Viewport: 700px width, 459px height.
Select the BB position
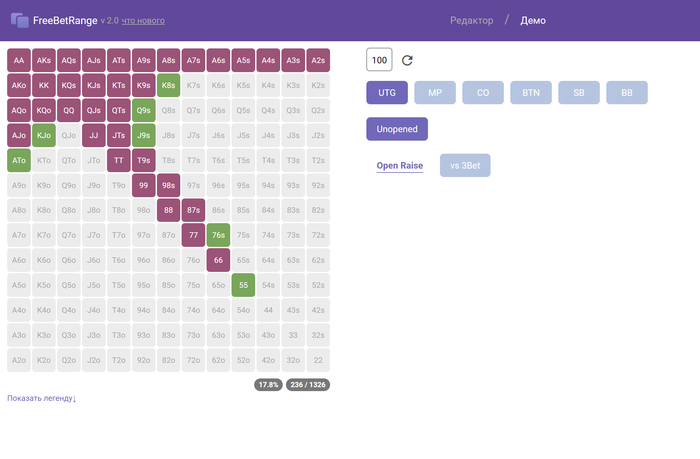click(x=627, y=93)
